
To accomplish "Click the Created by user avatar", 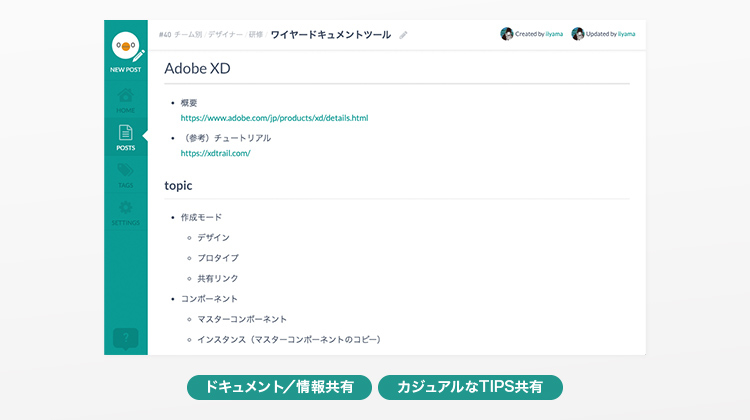I will click(507, 34).
